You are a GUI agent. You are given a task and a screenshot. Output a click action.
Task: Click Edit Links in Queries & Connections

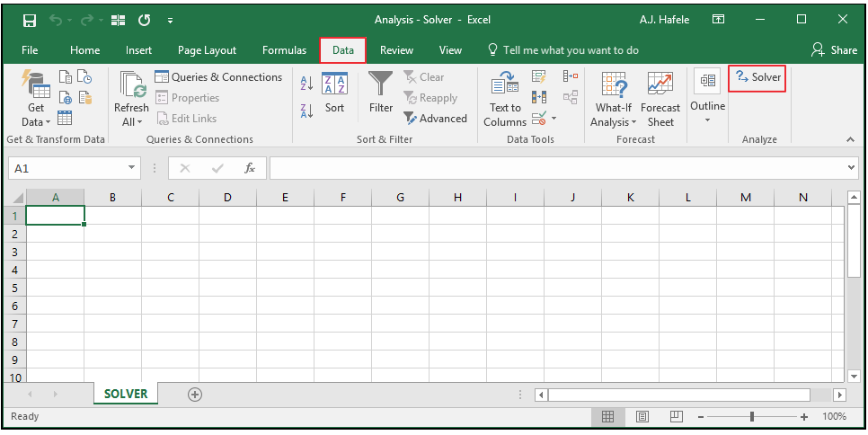point(187,118)
